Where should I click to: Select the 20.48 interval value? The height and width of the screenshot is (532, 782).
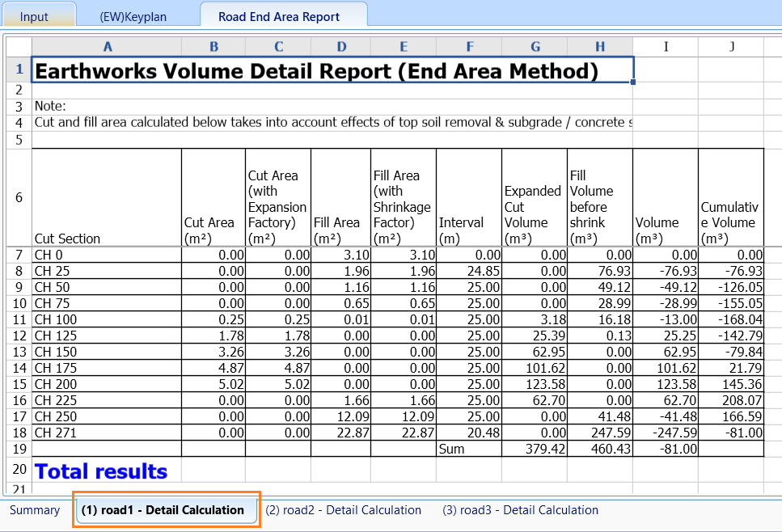(469, 433)
